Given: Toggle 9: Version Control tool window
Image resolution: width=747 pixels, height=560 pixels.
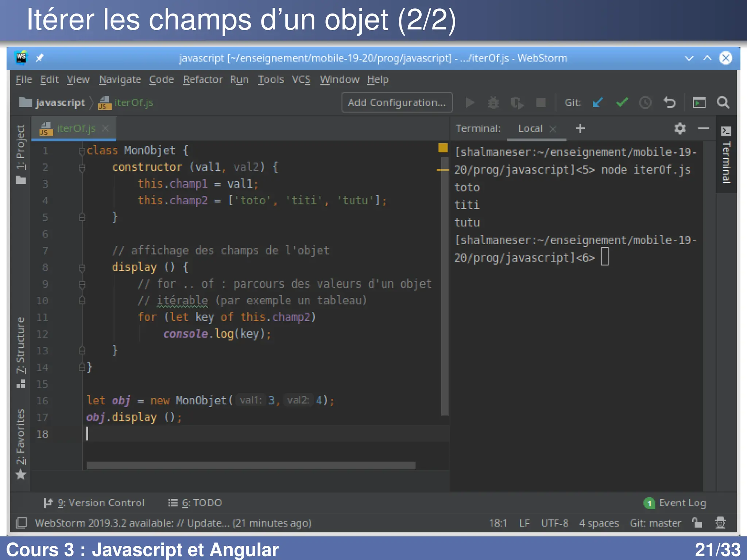Looking at the screenshot, I should (x=94, y=503).
